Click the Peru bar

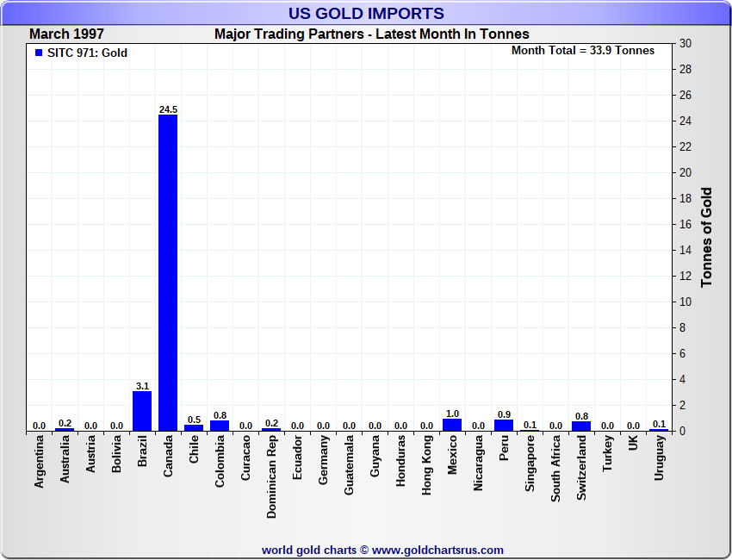pyautogui.click(x=504, y=426)
